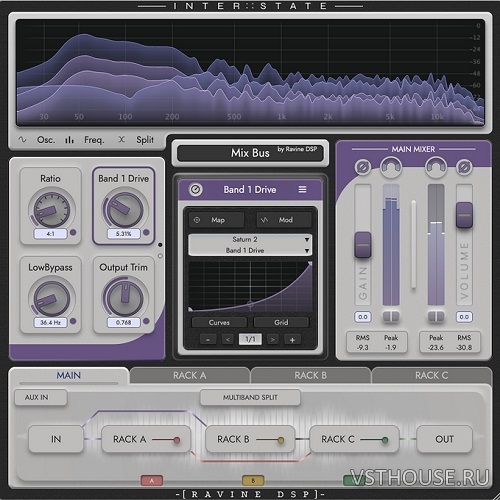Image resolution: width=500 pixels, height=500 pixels.
Task: Toggle output phase invert in Main Mixer
Action: pyautogui.click(x=464, y=167)
